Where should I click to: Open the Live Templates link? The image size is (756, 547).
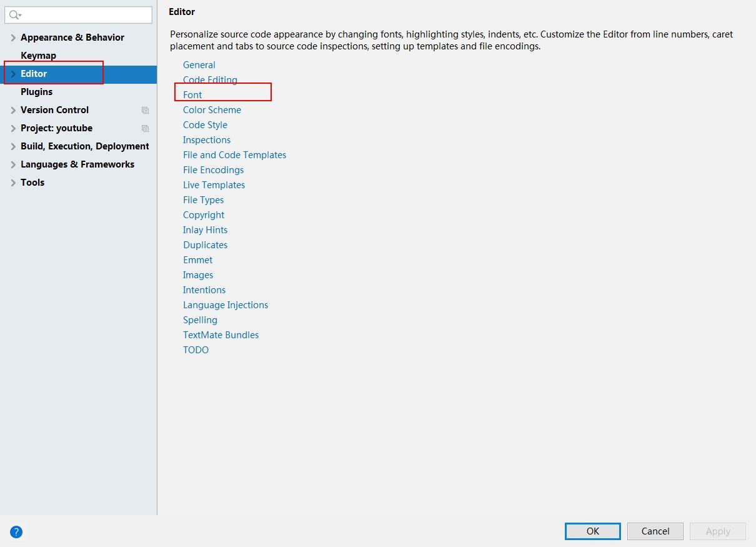point(214,185)
